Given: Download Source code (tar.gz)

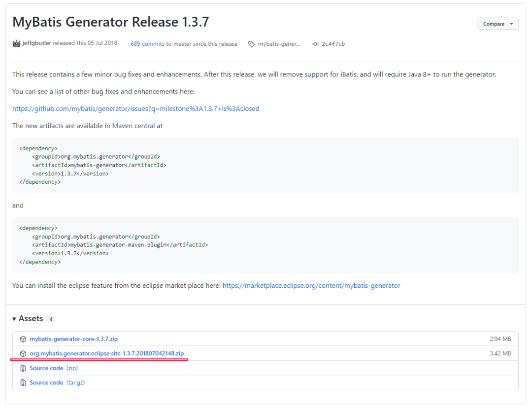Looking at the screenshot, I should point(57,382).
